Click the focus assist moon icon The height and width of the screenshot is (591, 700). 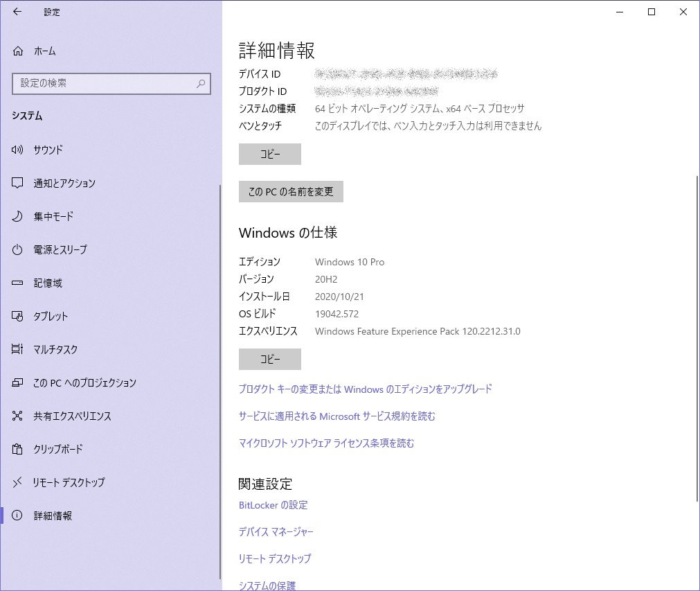pyautogui.click(x=17, y=216)
